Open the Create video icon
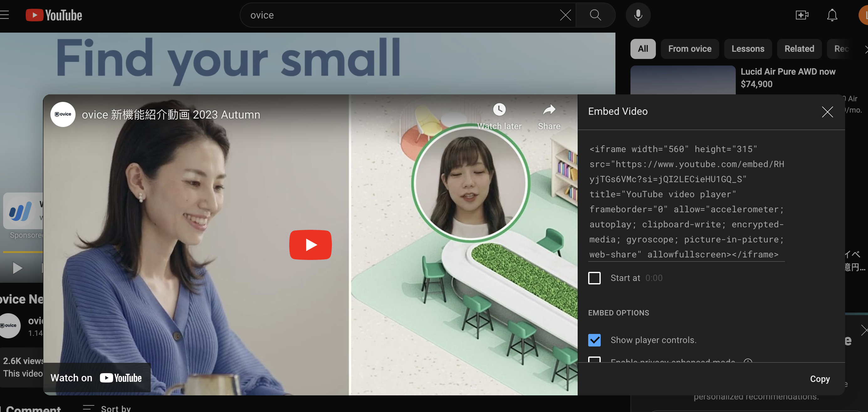 (x=802, y=15)
